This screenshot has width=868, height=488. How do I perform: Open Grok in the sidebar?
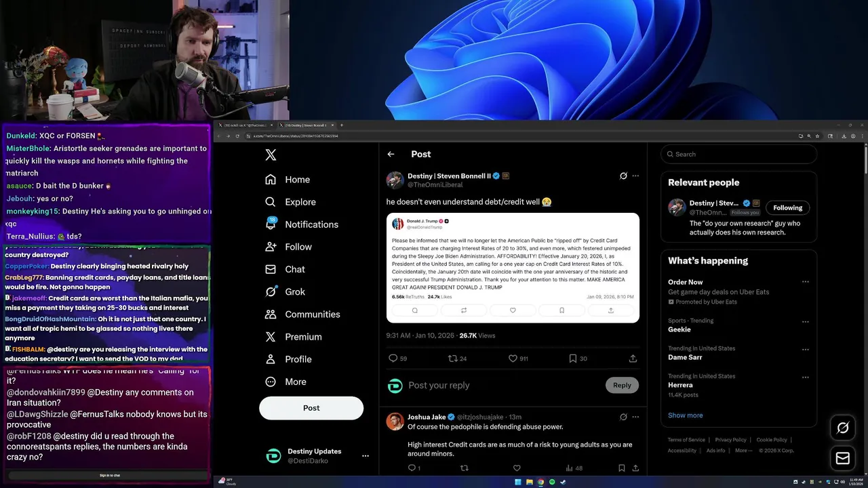[x=285, y=291]
